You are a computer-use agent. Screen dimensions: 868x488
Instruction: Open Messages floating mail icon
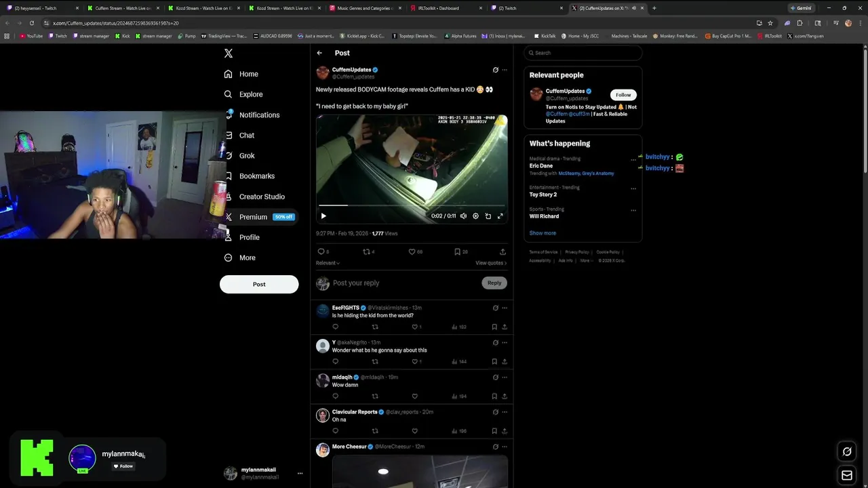[847, 475]
